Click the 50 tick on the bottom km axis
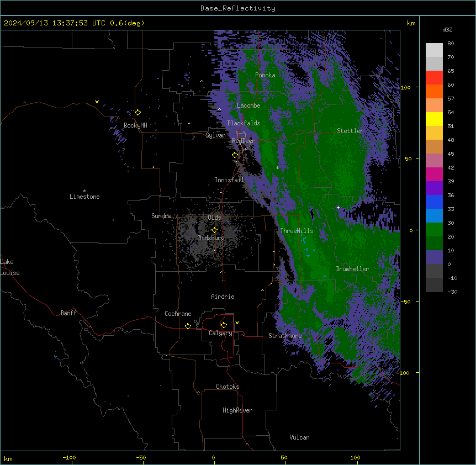476x465 pixels. (x=284, y=457)
